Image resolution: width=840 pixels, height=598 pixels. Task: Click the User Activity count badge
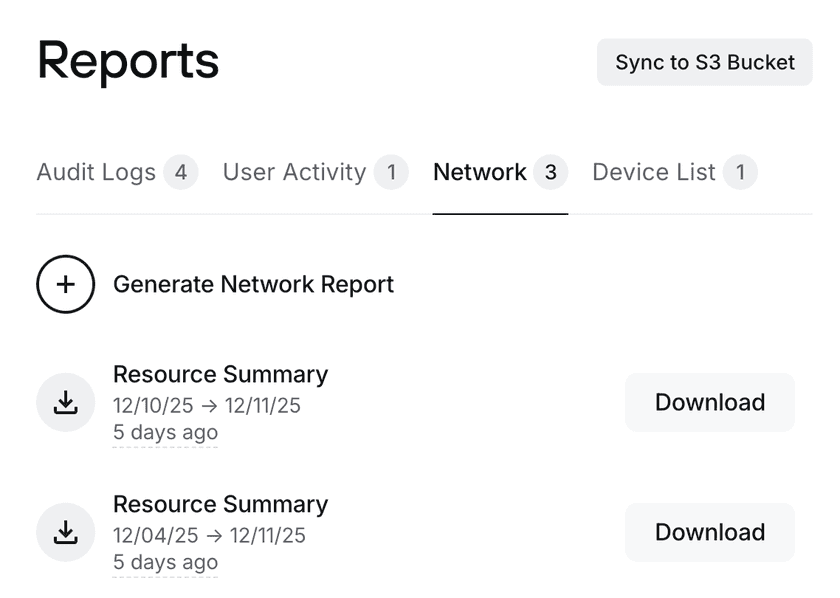391,172
